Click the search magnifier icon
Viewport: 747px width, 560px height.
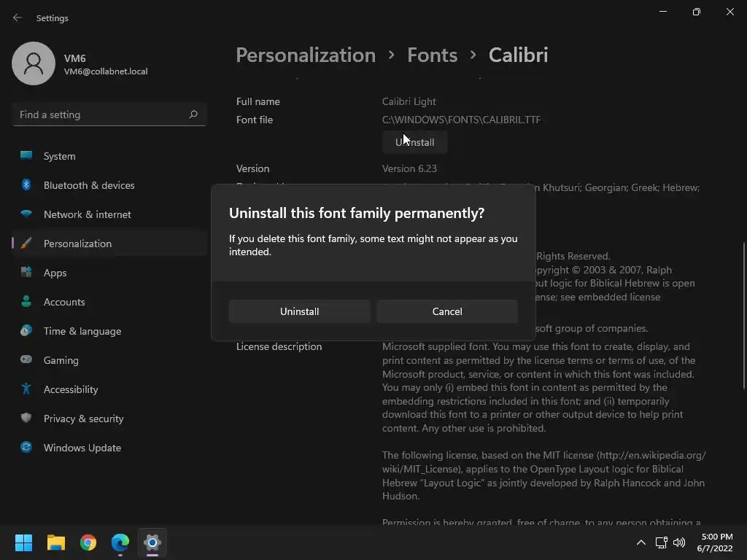(193, 114)
